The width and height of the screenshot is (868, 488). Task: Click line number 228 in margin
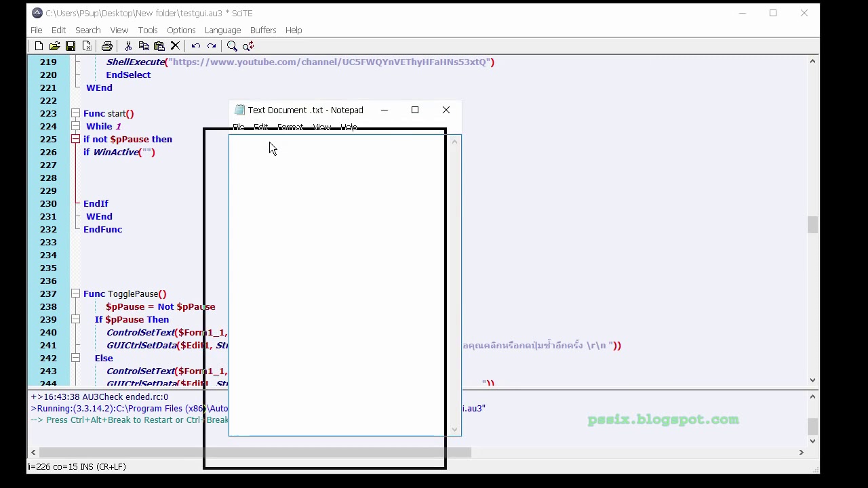coord(48,178)
